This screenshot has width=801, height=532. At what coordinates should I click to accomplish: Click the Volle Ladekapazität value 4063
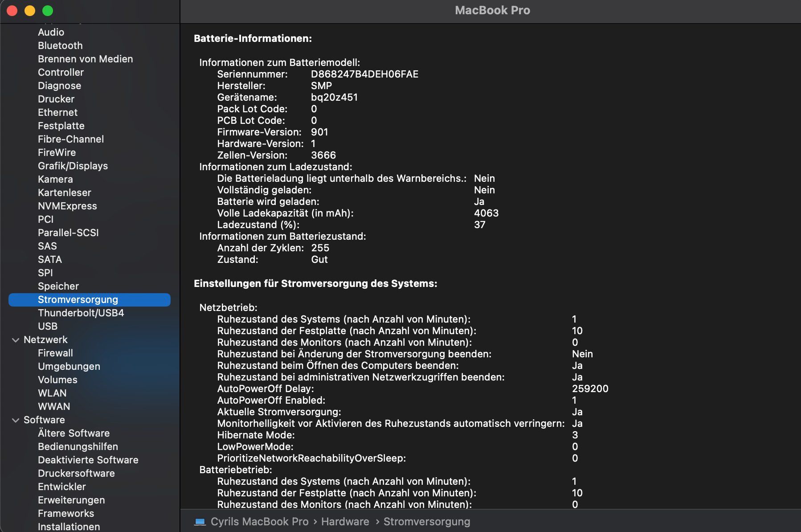[486, 213]
